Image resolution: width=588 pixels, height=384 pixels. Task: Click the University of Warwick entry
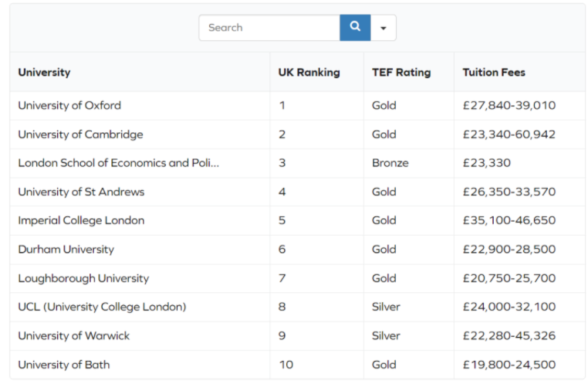pyautogui.click(x=74, y=336)
